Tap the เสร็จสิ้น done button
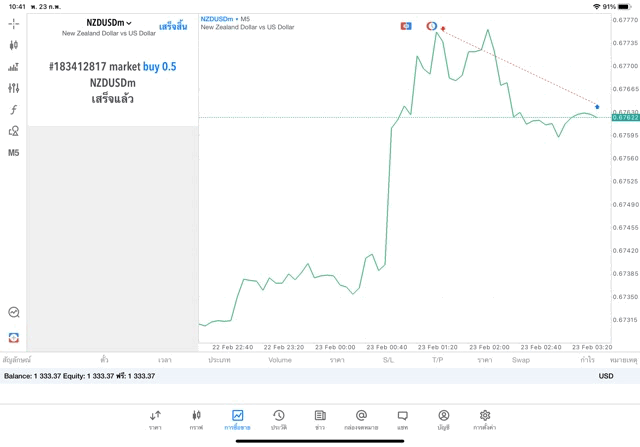Screen dimensions: 640x447 [x=173, y=27]
